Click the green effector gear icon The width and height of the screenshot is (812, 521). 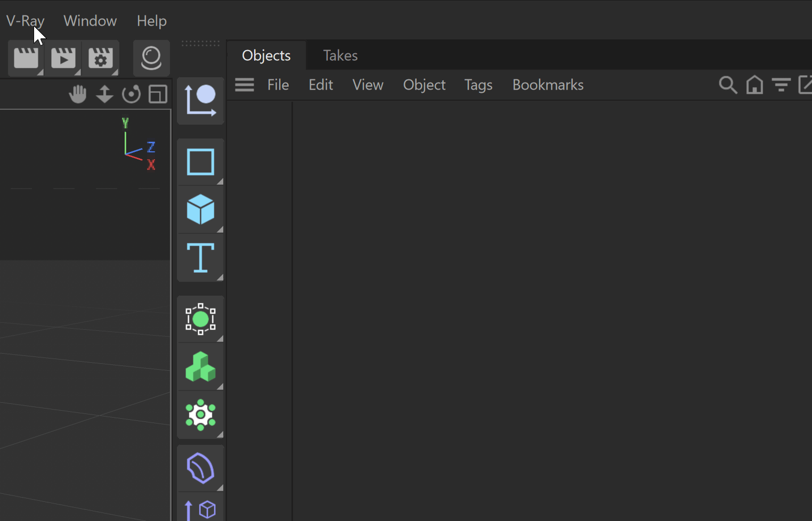(x=200, y=414)
